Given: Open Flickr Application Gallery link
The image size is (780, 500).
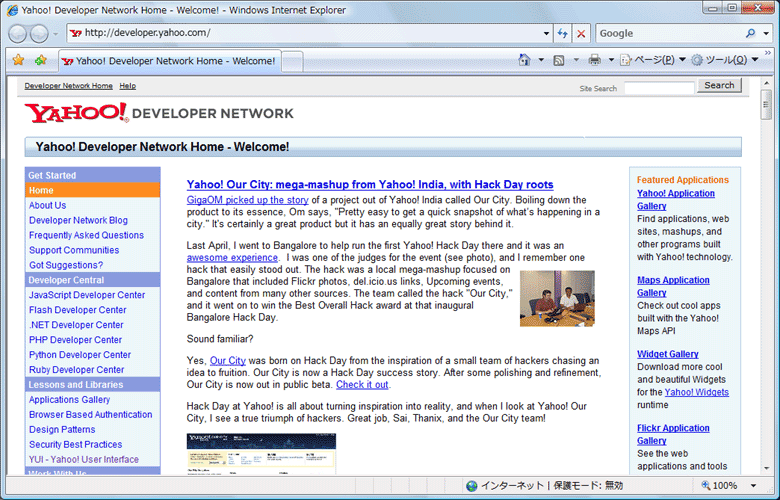Looking at the screenshot, I should [x=673, y=434].
